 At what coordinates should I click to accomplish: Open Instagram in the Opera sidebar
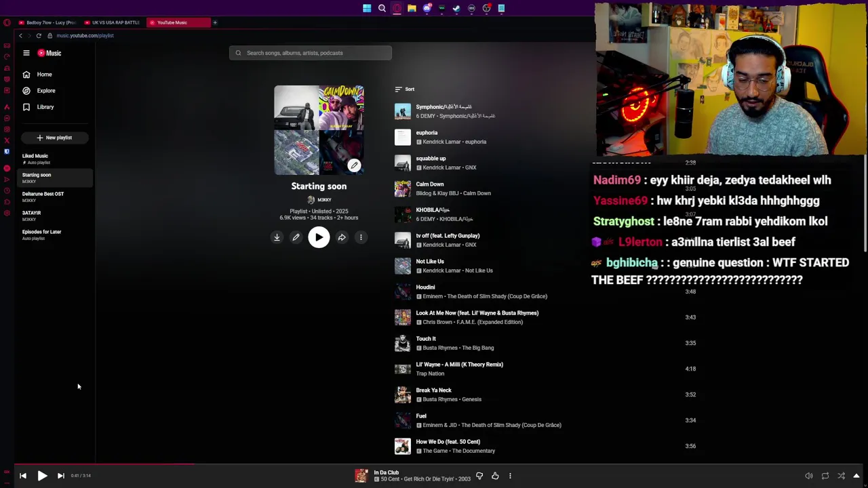coord(7,129)
